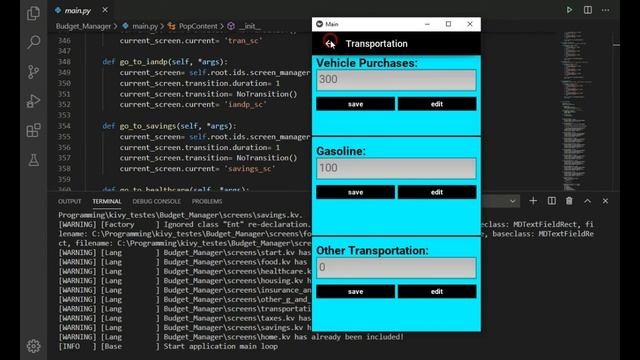Viewport: 640px width, 360px height.
Task: Click line number 348 in the gutter
Action: (x=64, y=62)
